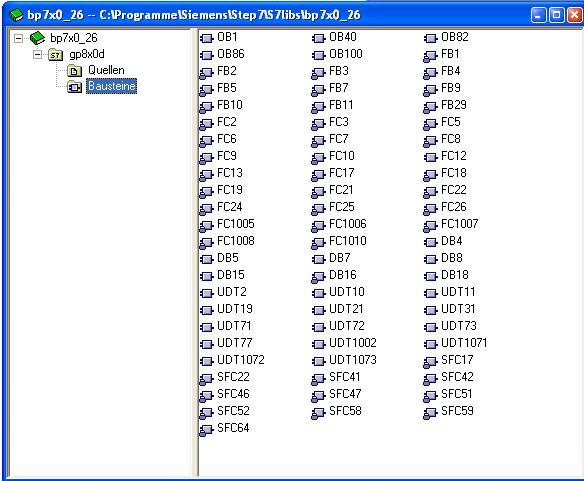Screen dimensions: 584x481
Task: Click the OB40 block icon
Action: (318, 38)
